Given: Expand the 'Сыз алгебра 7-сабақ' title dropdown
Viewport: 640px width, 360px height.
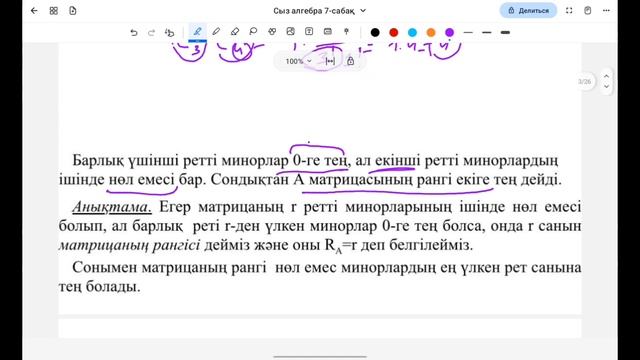Looking at the screenshot, I should [x=363, y=11].
